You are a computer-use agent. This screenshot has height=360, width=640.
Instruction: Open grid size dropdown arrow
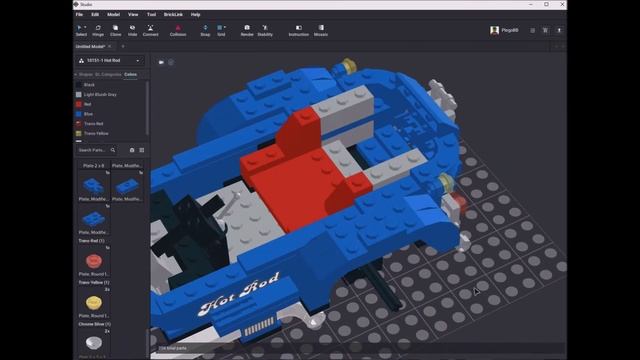coord(225,27)
